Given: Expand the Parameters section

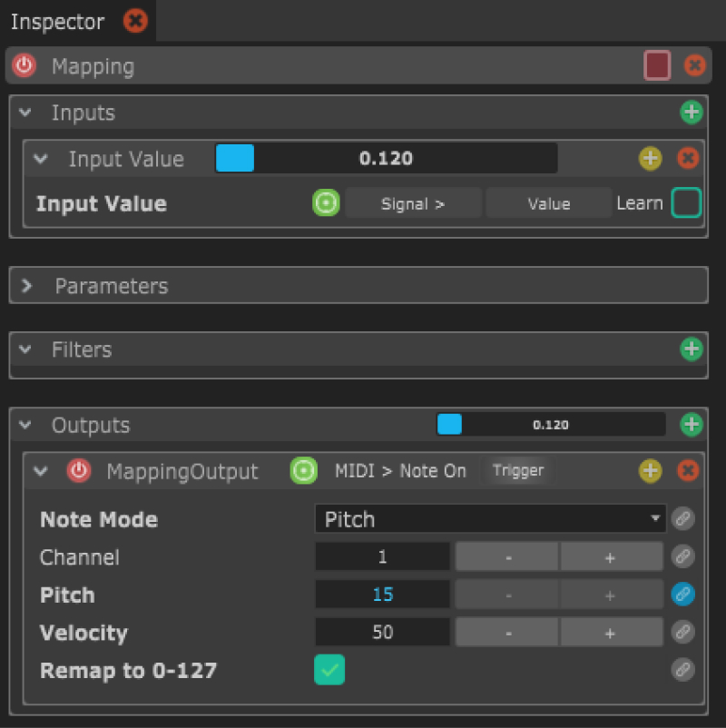Looking at the screenshot, I should point(27,286).
